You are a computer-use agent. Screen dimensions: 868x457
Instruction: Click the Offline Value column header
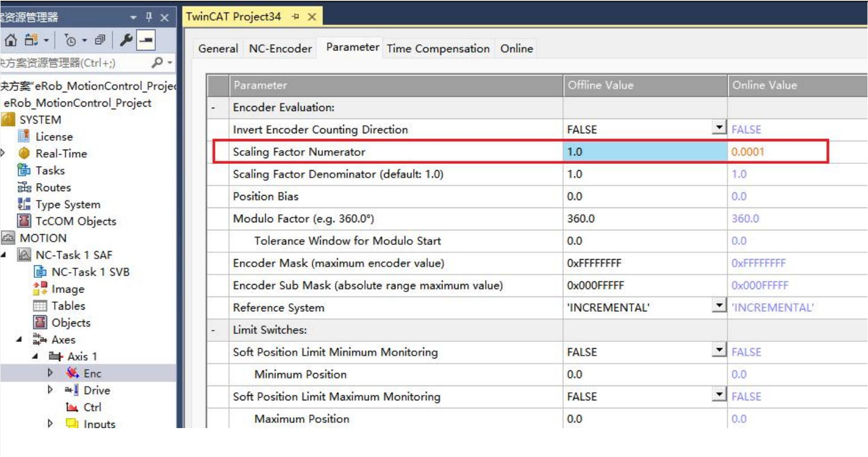(645, 85)
